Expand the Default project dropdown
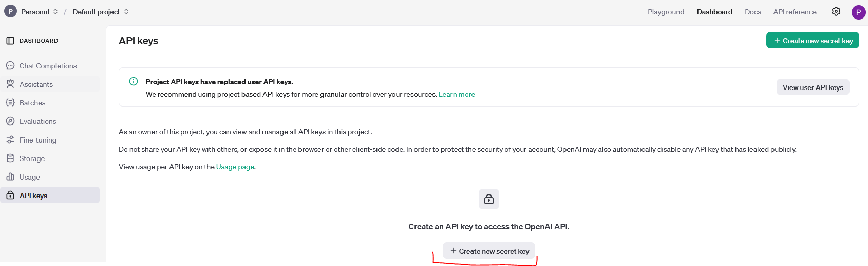The height and width of the screenshot is (266, 868). click(x=101, y=12)
